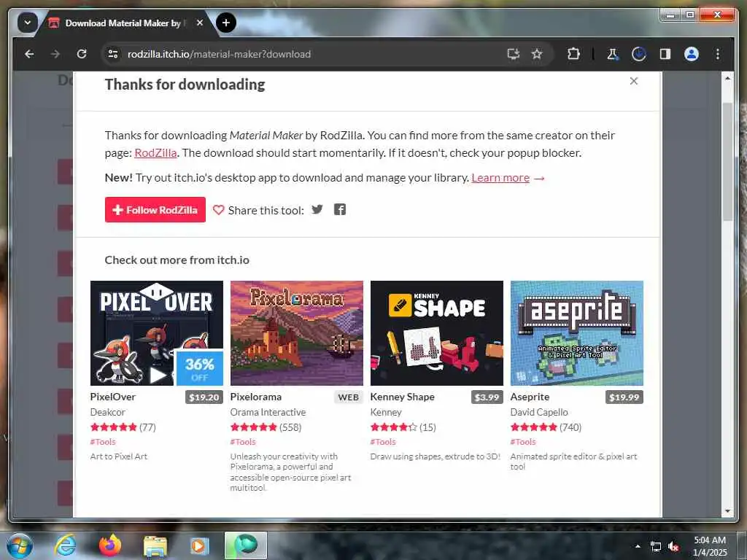Screen dimensions: 747x560
Task: Close the Thanks for downloading dialog
Action: (634, 81)
